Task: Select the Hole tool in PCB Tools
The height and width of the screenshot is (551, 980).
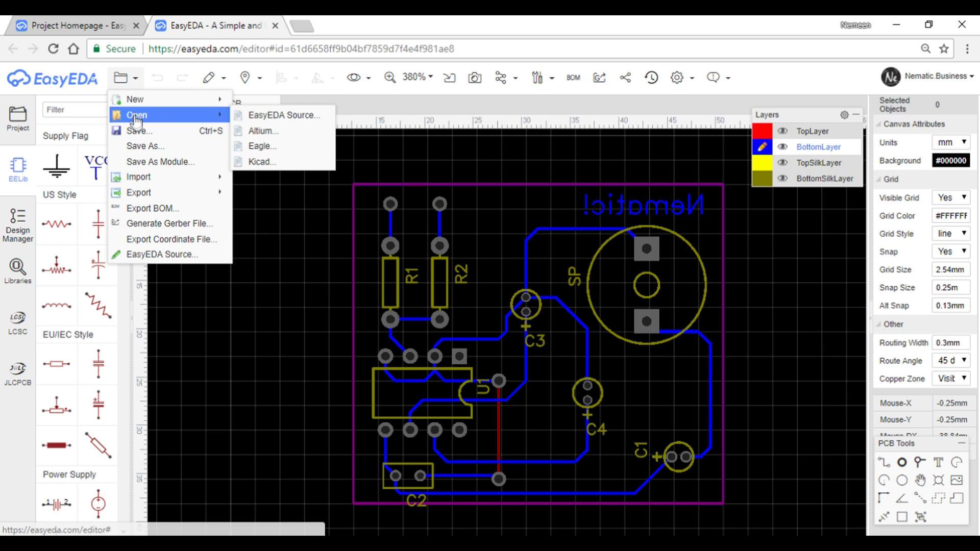Action: [938, 480]
